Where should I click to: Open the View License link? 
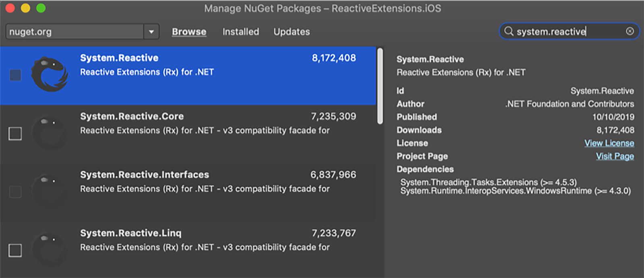point(609,143)
